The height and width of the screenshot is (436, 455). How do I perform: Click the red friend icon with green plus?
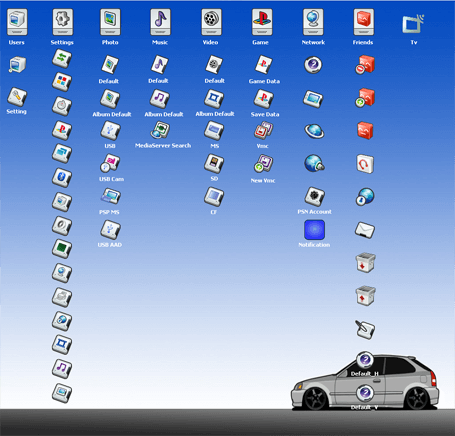click(x=365, y=97)
